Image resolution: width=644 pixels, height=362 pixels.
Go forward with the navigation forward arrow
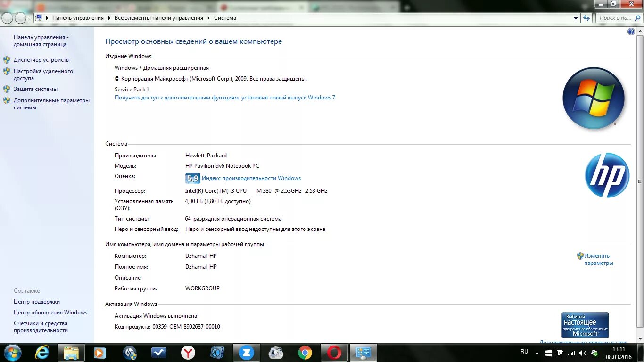click(20, 18)
